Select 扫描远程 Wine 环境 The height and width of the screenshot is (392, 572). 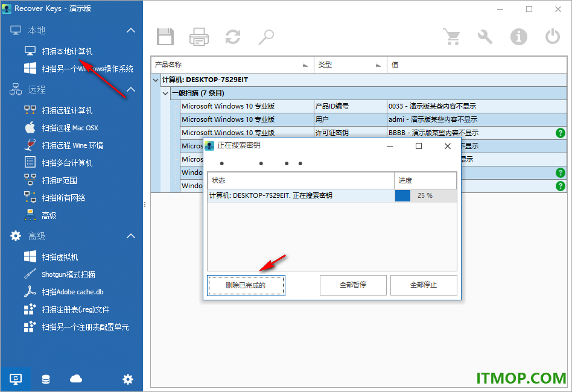[72, 145]
